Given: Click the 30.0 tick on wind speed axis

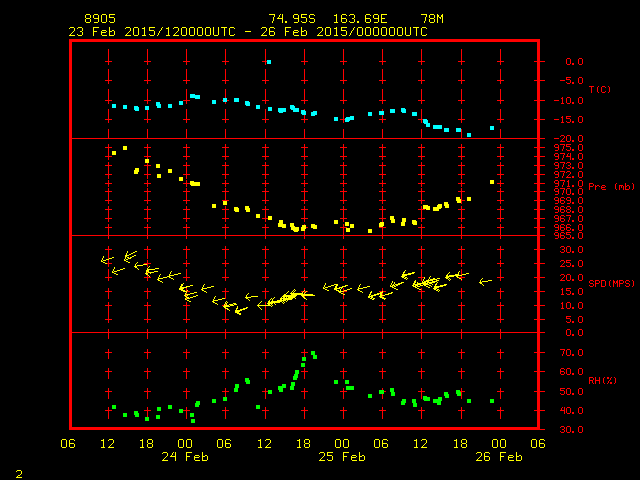Looking at the screenshot, I should (571, 250).
